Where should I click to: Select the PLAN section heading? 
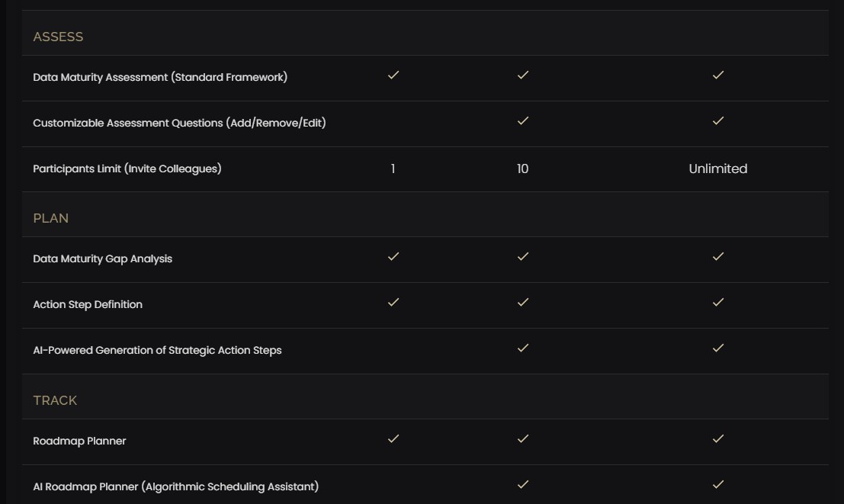[50, 218]
